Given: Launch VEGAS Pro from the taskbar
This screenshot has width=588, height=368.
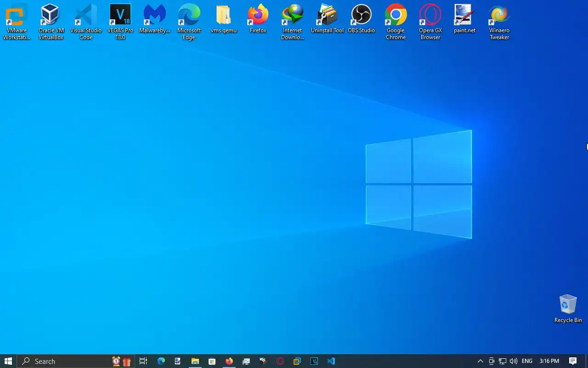Looking at the screenshot, I should pyautogui.click(x=314, y=361).
